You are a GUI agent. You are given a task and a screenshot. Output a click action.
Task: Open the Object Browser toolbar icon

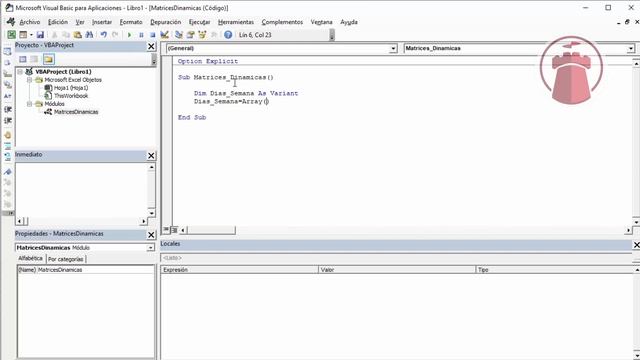202,35
